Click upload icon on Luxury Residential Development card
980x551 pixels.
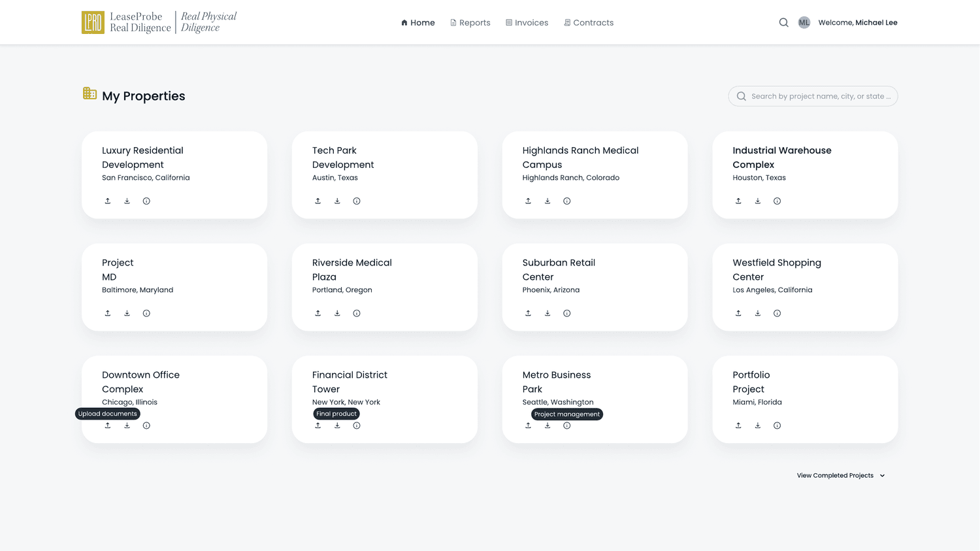coord(108,201)
